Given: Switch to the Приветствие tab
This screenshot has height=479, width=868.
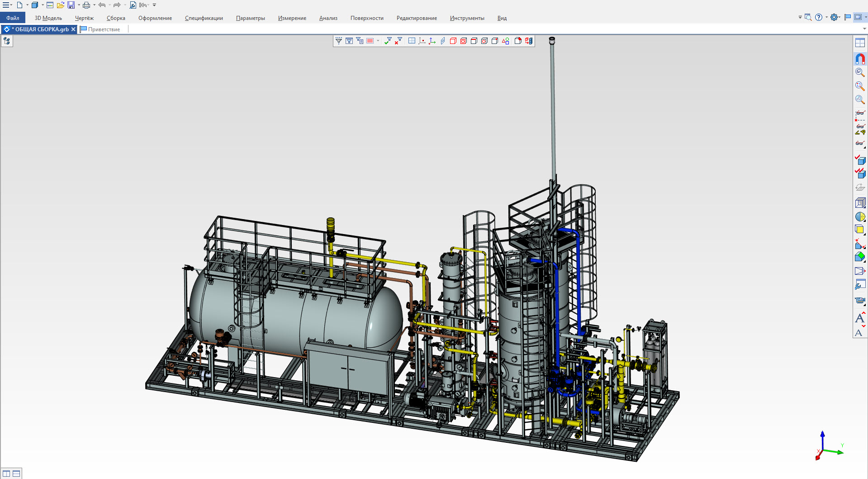Looking at the screenshot, I should pos(100,29).
